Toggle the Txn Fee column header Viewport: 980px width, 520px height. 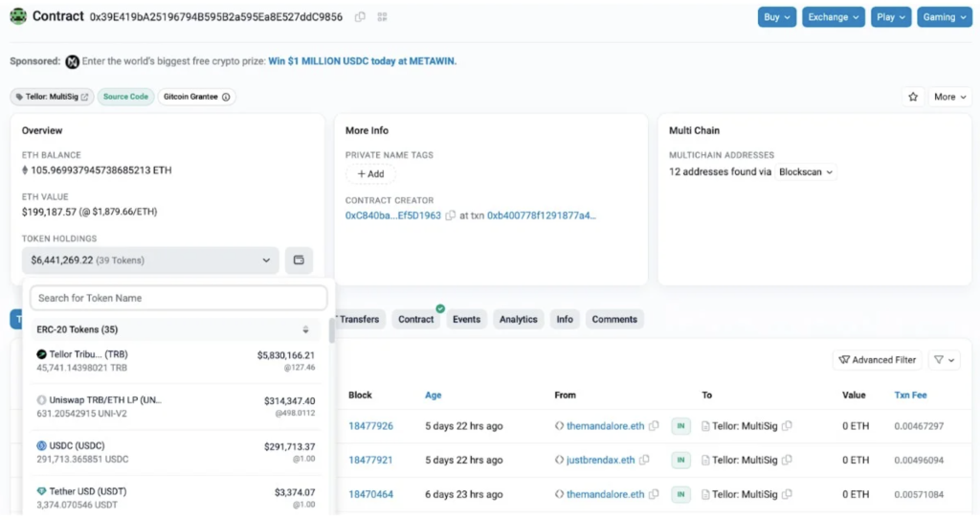[x=911, y=395]
